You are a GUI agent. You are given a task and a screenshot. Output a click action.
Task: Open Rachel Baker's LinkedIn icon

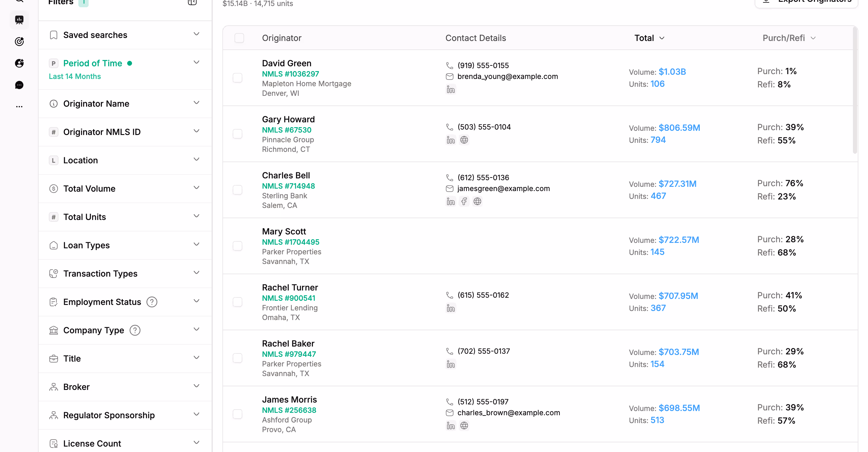point(451,364)
